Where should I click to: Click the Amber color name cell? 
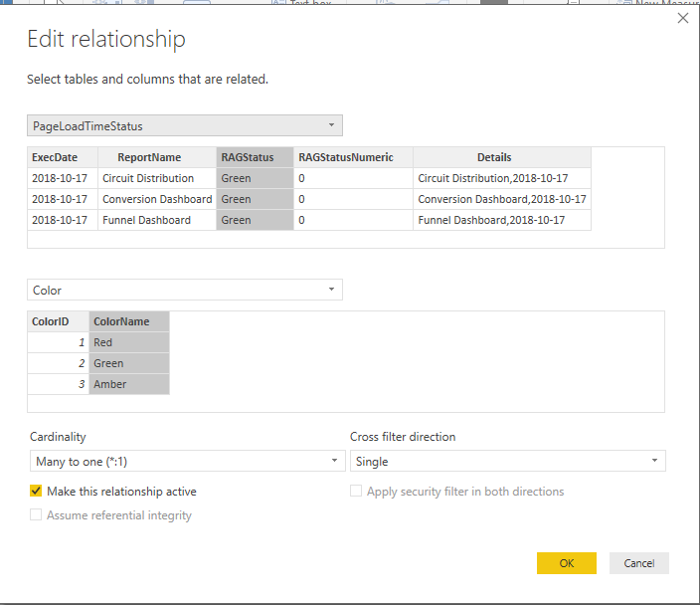click(129, 384)
